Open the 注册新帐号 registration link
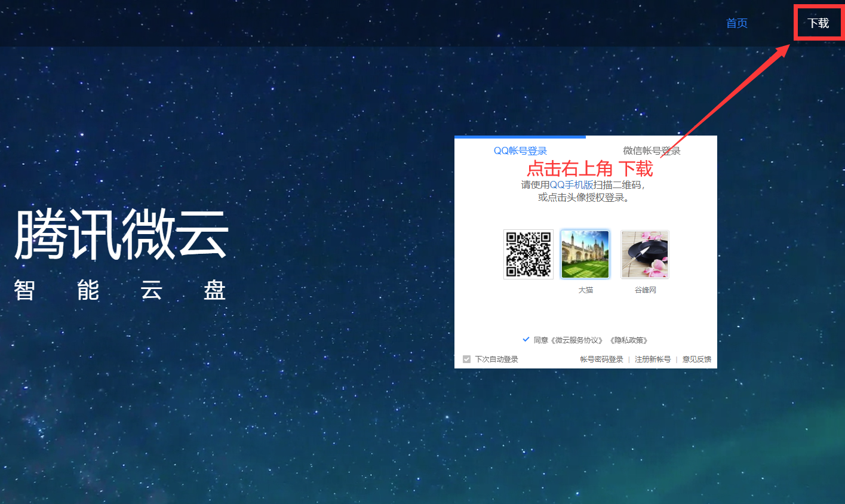845x504 pixels. pos(653,359)
